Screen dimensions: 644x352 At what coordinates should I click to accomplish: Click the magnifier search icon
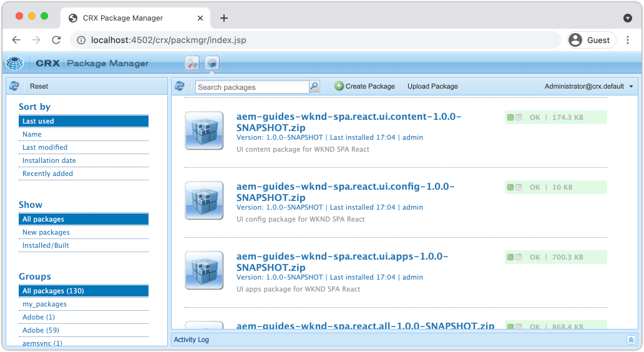coord(314,86)
